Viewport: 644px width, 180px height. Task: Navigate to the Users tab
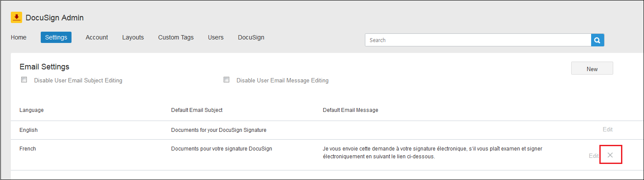click(x=215, y=37)
